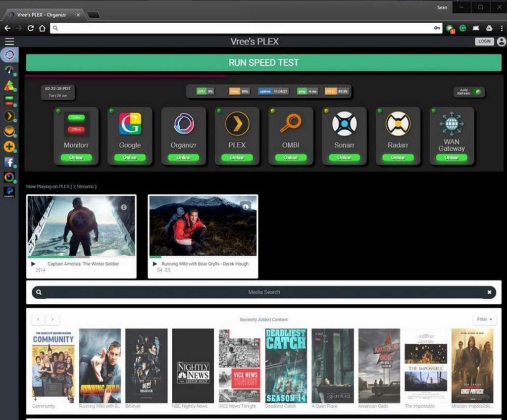
Task: Reload the page
Action: pos(30,28)
